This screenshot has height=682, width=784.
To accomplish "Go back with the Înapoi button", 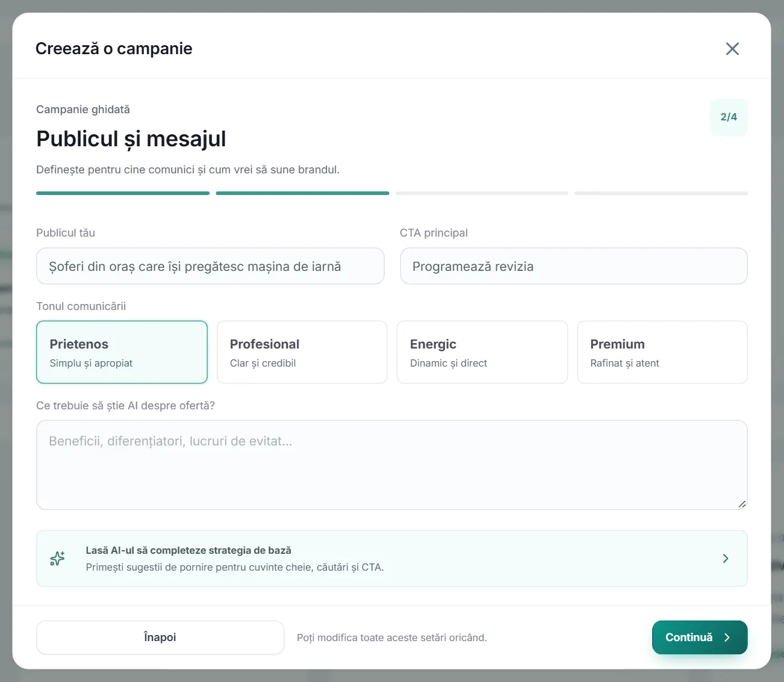I will pos(160,637).
